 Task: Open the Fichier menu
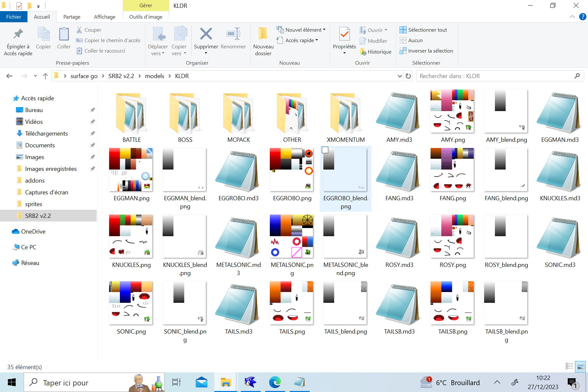click(x=14, y=17)
